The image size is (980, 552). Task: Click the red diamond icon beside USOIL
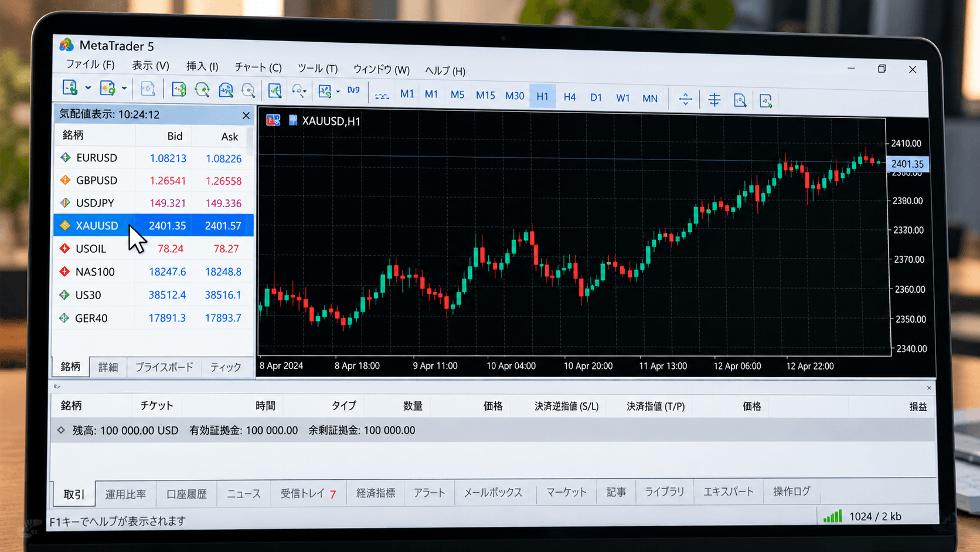tap(64, 248)
